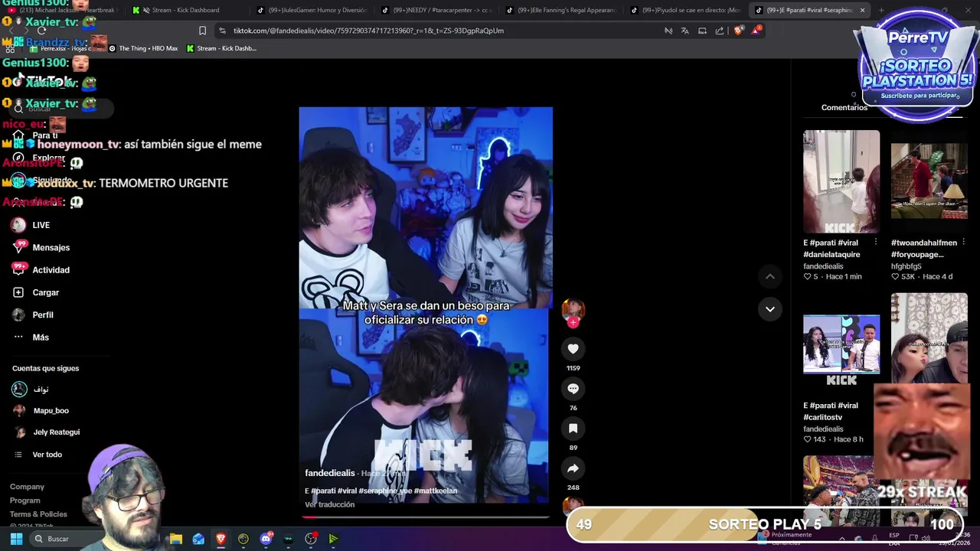Like the TikTok video with heart icon
This screenshot has width=980, height=551.
pos(573,349)
